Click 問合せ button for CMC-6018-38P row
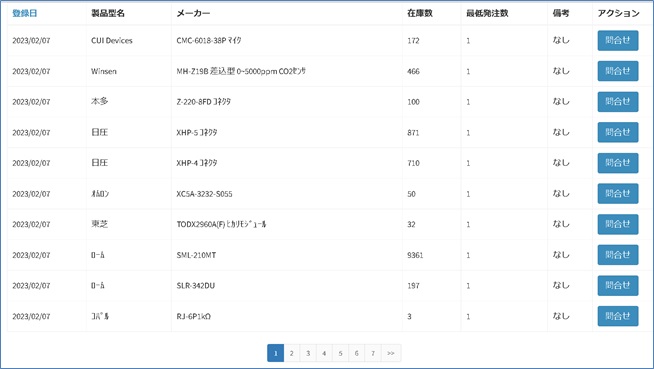This screenshot has width=654, height=369. pos(618,40)
